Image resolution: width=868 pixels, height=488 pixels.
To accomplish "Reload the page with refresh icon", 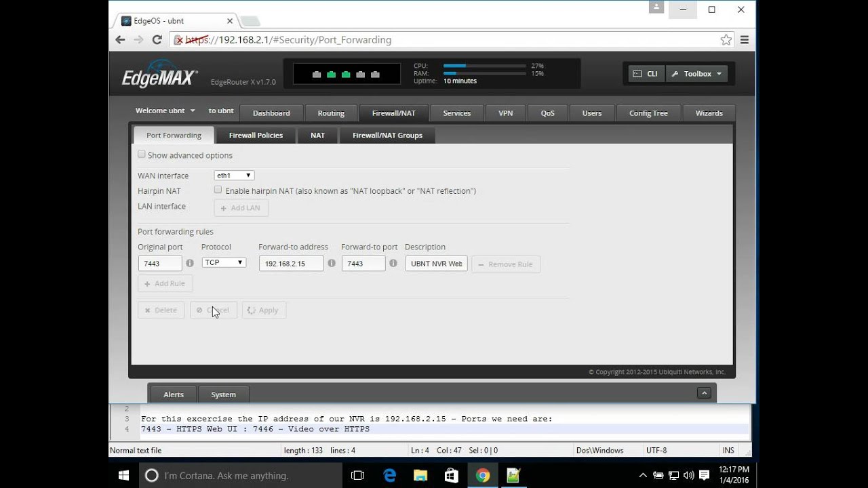I will (x=157, y=40).
